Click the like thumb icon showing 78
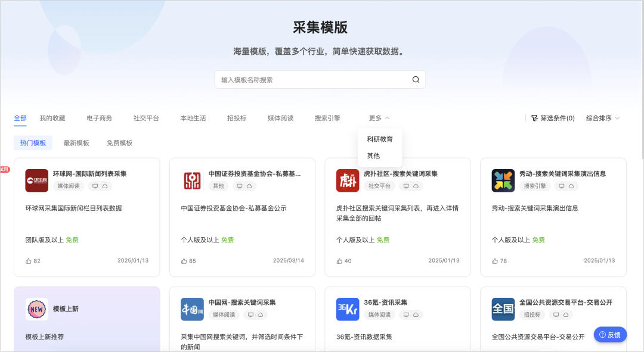 coord(495,261)
